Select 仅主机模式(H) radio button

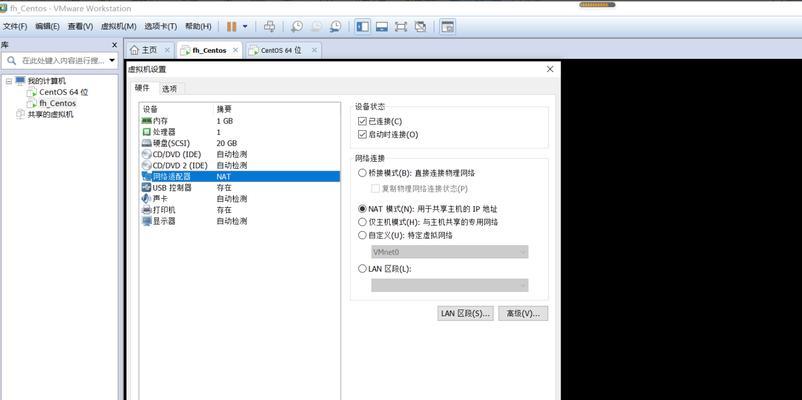pos(363,222)
